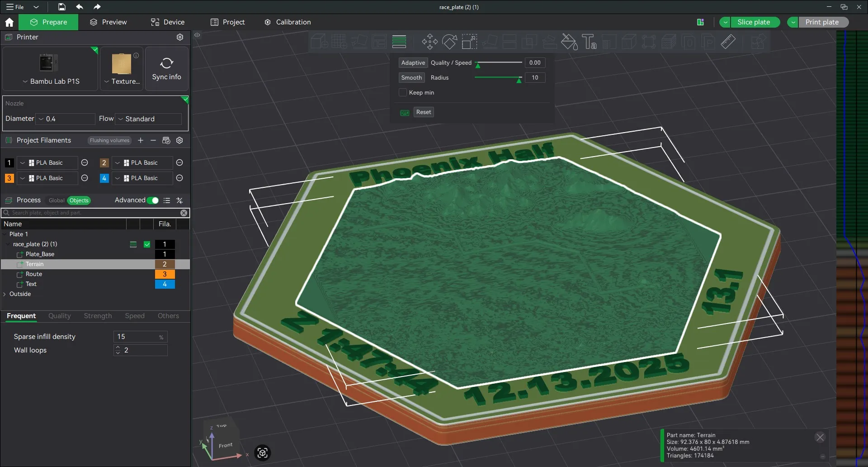Click the Quality / Speed slider
868x467 pixels.
click(499, 63)
